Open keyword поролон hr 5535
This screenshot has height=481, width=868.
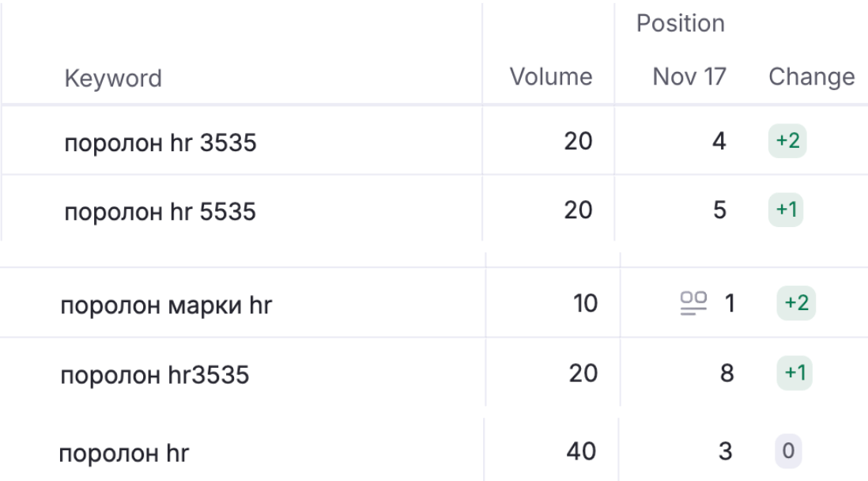(160, 212)
